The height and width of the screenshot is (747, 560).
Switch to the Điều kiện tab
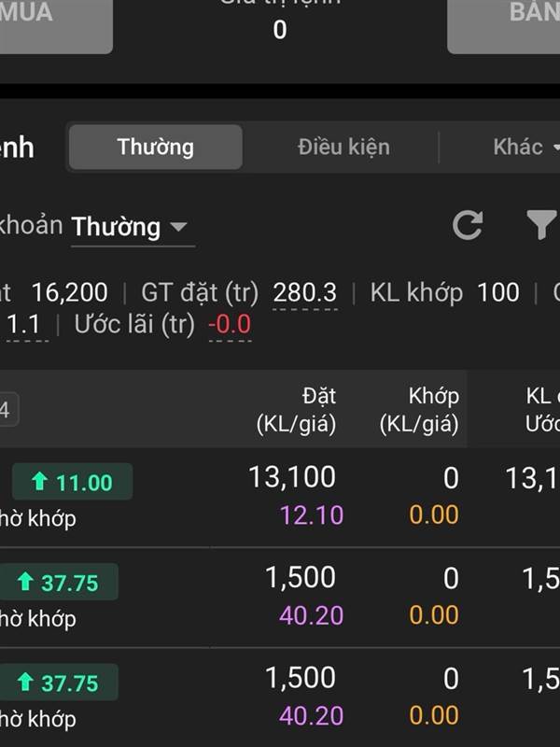tap(343, 147)
